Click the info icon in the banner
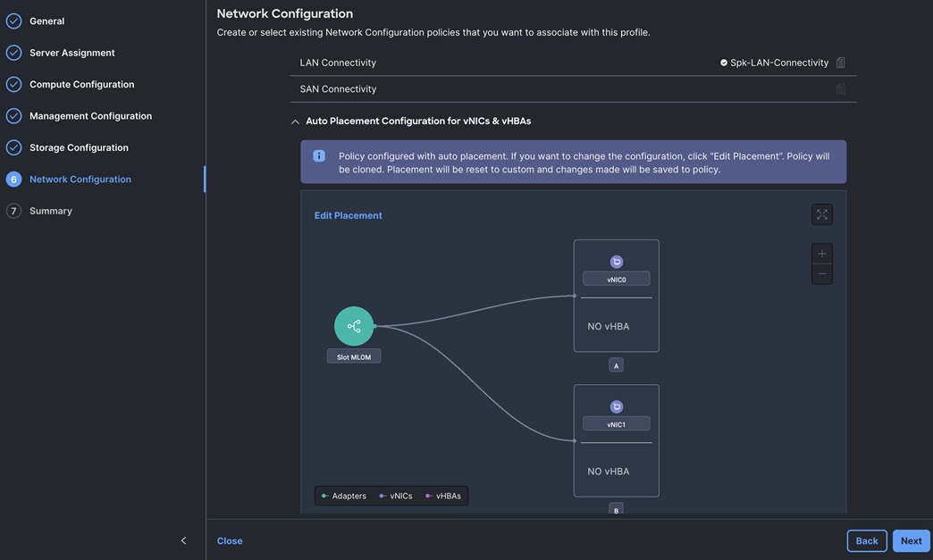Screen dimensions: 933x560 (319, 155)
